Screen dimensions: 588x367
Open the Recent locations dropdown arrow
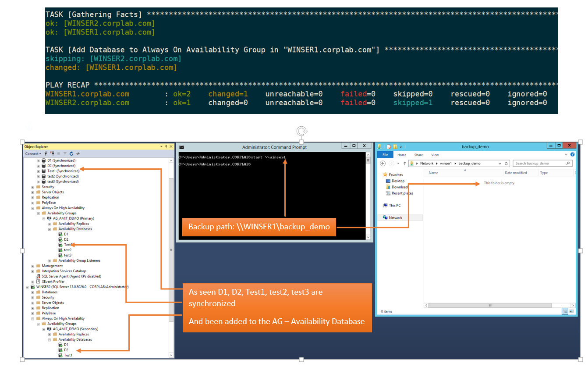point(397,164)
